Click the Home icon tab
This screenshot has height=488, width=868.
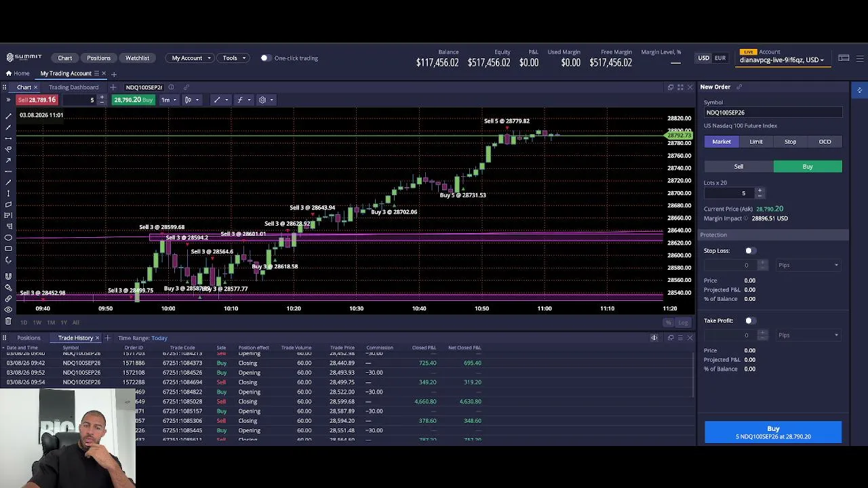(x=18, y=73)
